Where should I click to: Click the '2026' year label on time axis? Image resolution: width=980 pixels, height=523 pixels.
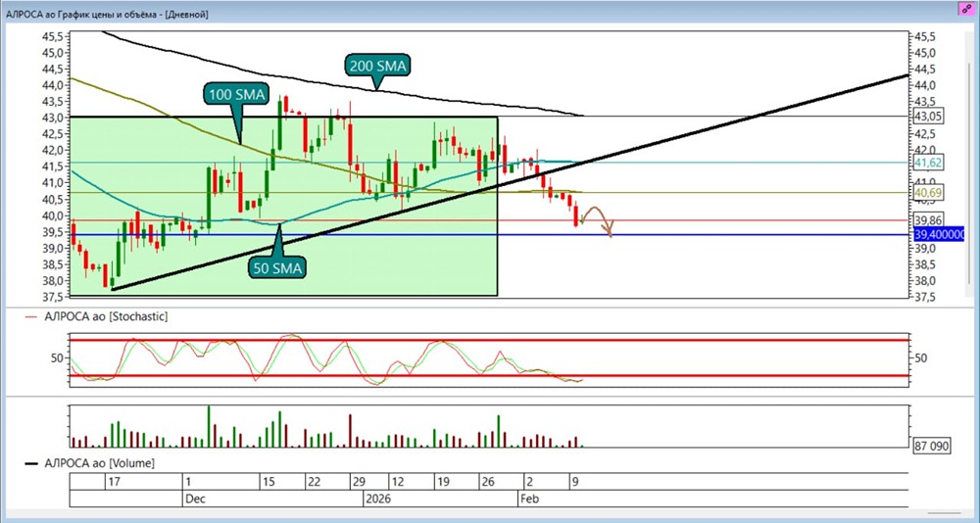pos(376,499)
